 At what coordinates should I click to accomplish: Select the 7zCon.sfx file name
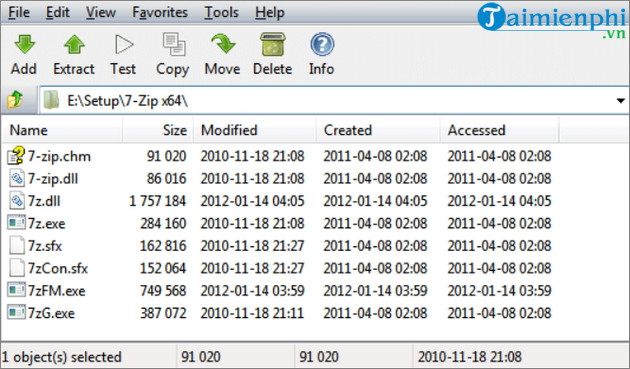(x=58, y=269)
